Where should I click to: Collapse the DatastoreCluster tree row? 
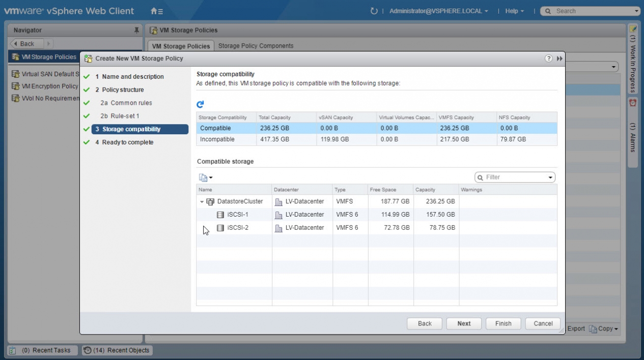coord(202,202)
